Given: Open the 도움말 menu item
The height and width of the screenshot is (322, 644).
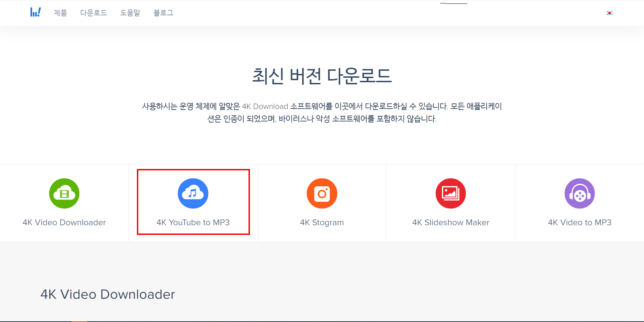Looking at the screenshot, I should coord(130,13).
